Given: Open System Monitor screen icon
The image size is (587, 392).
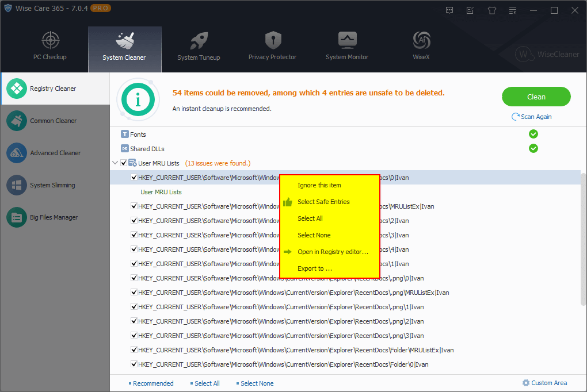Looking at the screenshot, I should pos(348,40).
